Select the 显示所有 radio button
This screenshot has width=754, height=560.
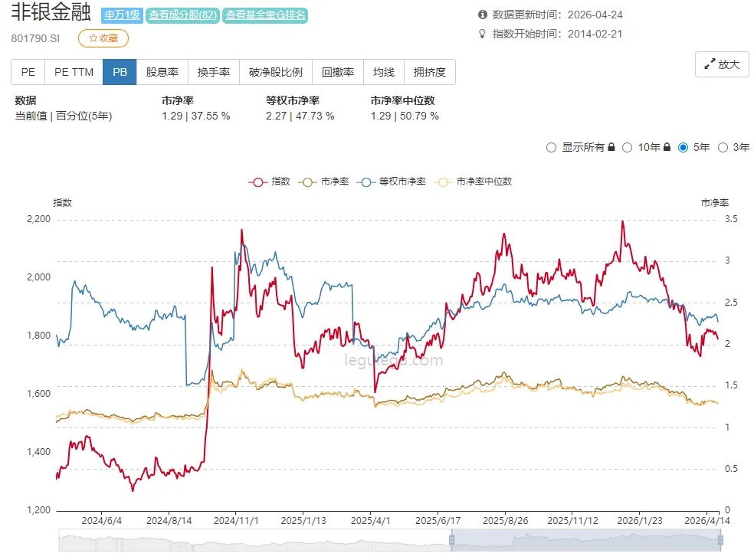click(551, 147)
